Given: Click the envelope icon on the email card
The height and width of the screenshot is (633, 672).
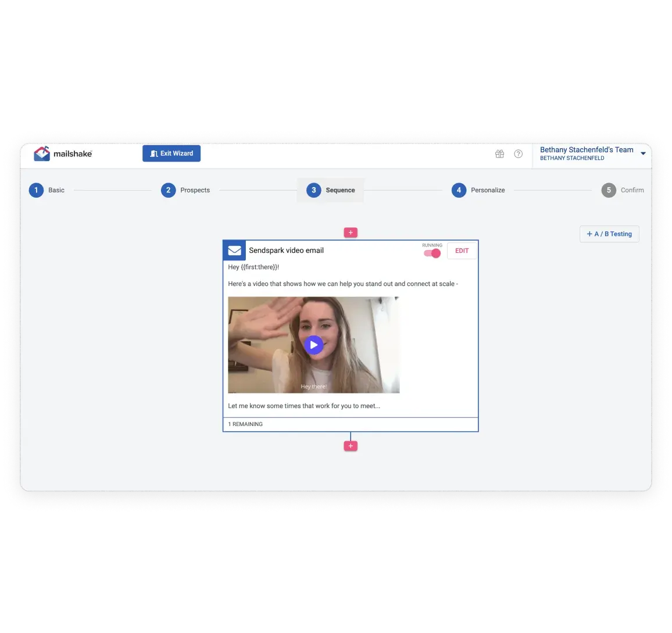Looking at the screenshot, I should pos(234,251).
